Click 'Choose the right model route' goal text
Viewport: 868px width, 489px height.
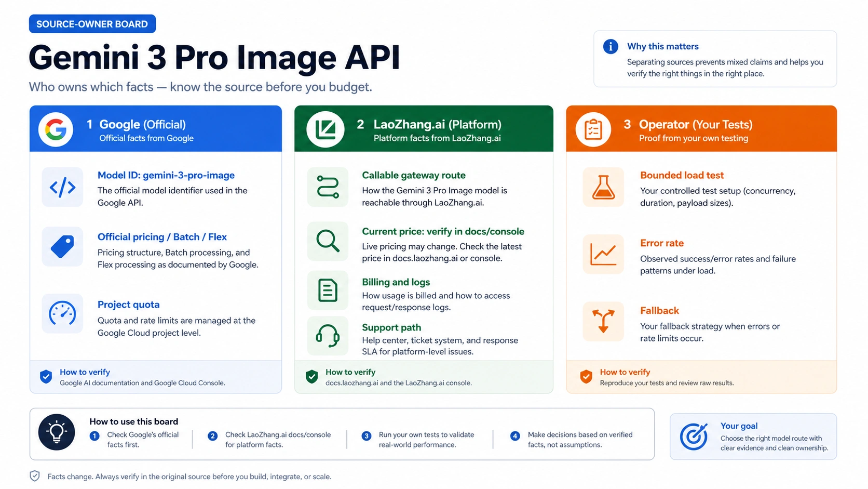[x=774, y=443]
